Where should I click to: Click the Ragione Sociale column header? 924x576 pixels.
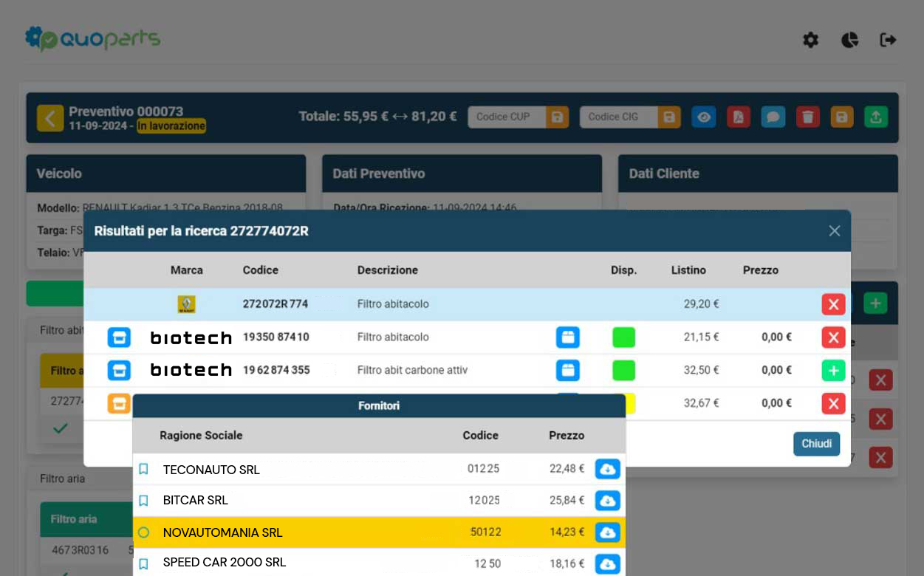point(201,436)
